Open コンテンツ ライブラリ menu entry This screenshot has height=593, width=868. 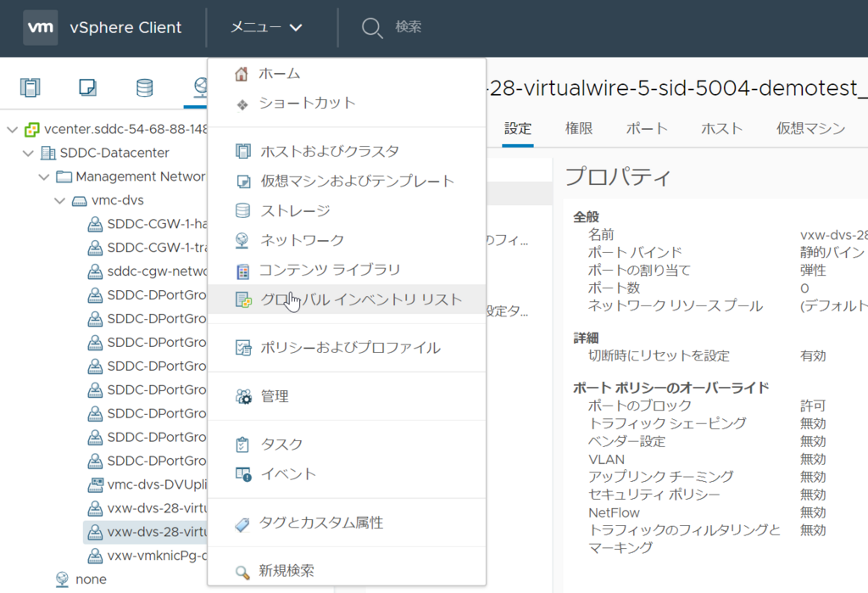coord(329,270)
